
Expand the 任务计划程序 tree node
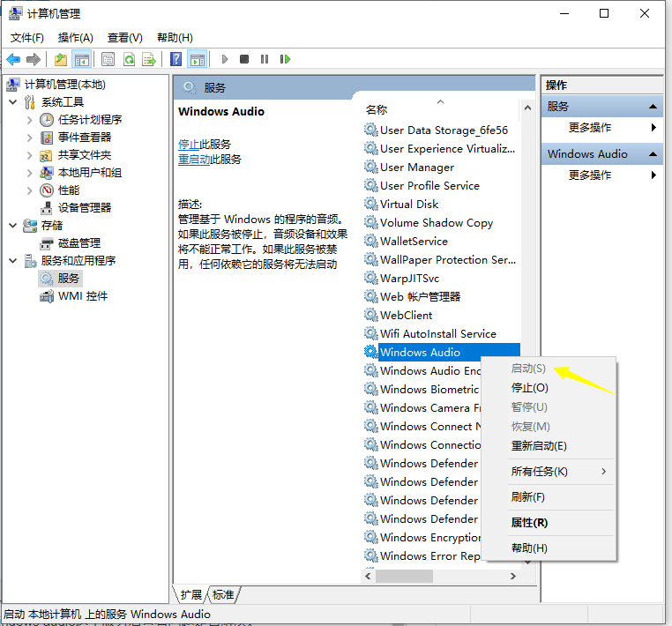coord(30,120)
